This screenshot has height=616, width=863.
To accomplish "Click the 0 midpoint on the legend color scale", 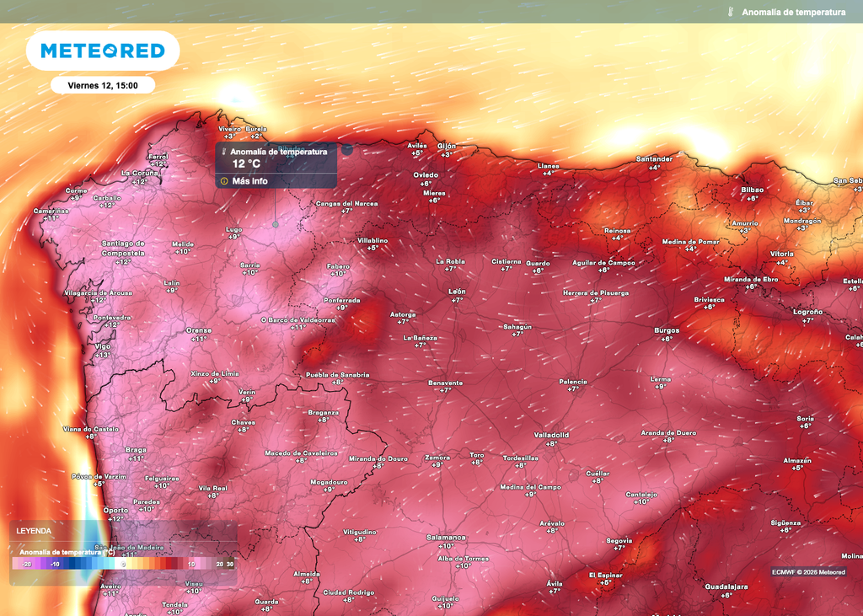I will 123,564.
